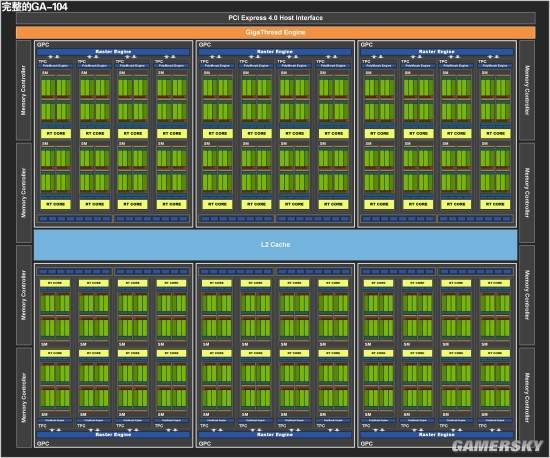
Task: Click the topmost Memory Controller on right side
Action: (527, 90)
